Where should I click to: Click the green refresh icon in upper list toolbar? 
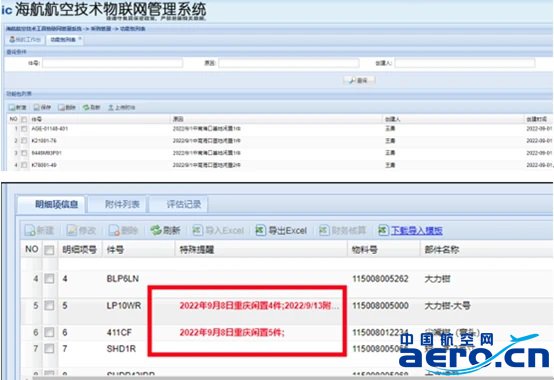pos(86,107)
